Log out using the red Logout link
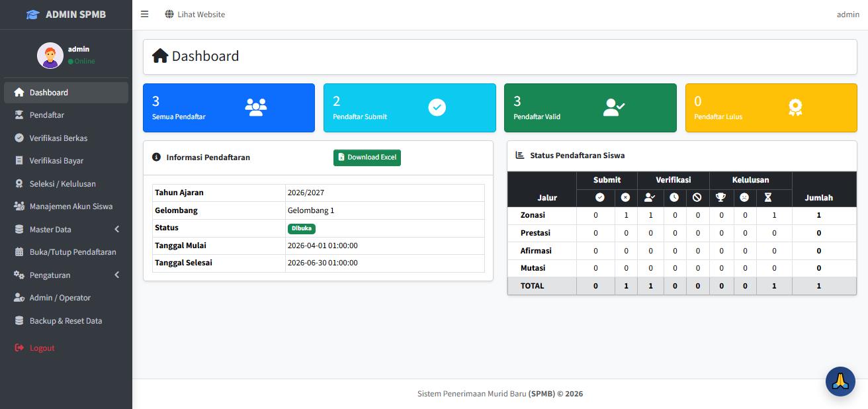Screen dimensions: 868x409 42,347
